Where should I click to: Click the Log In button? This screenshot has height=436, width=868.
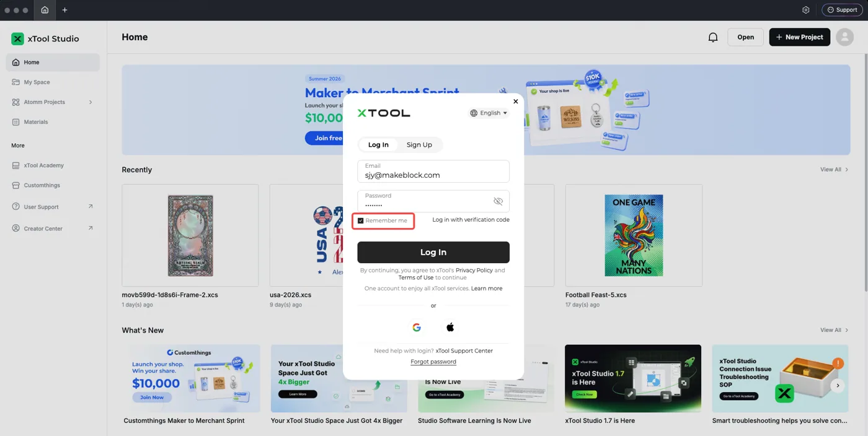pyautogui.click(x=433, y=252)
